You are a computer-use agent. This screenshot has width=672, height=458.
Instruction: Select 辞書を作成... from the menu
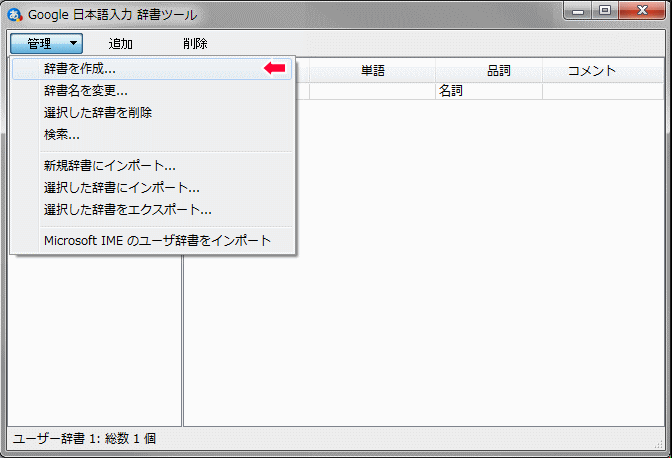tap(152, 69)
